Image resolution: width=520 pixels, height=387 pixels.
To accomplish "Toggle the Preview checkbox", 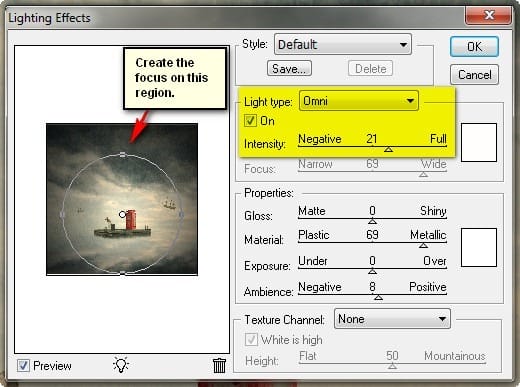I will [x=23, y=366].
